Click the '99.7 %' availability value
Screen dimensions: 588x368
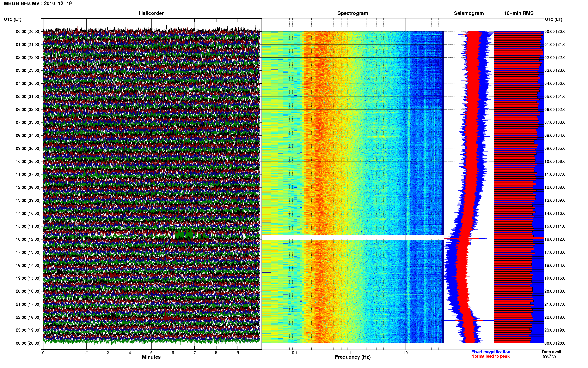[549, 356]
